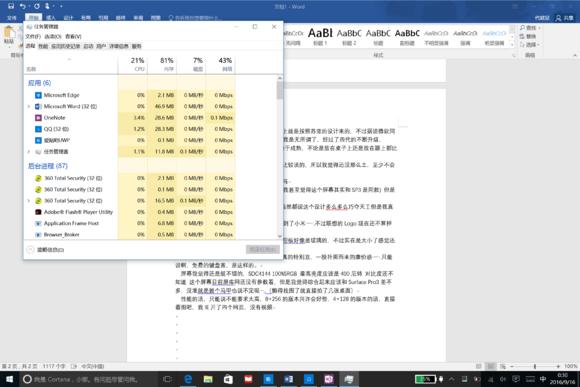580x387 pixels.
Task: Click the 中 input method indicator
Action: [x=543, y=379]
